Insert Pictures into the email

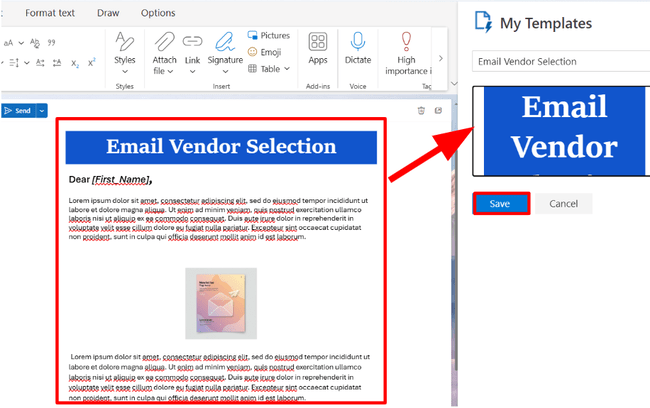click(269, 35)
